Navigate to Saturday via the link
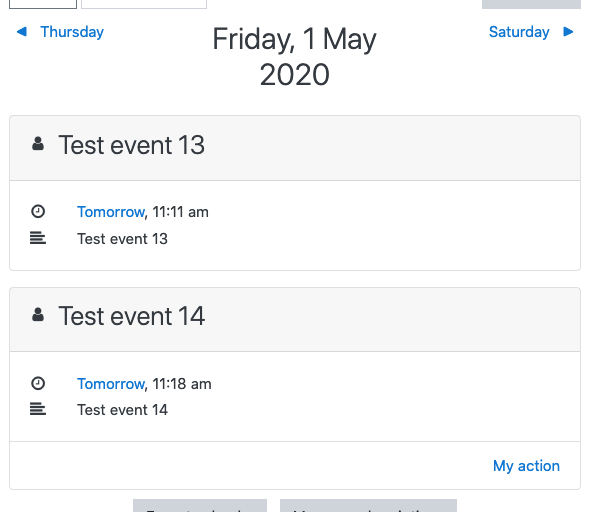 519,32
